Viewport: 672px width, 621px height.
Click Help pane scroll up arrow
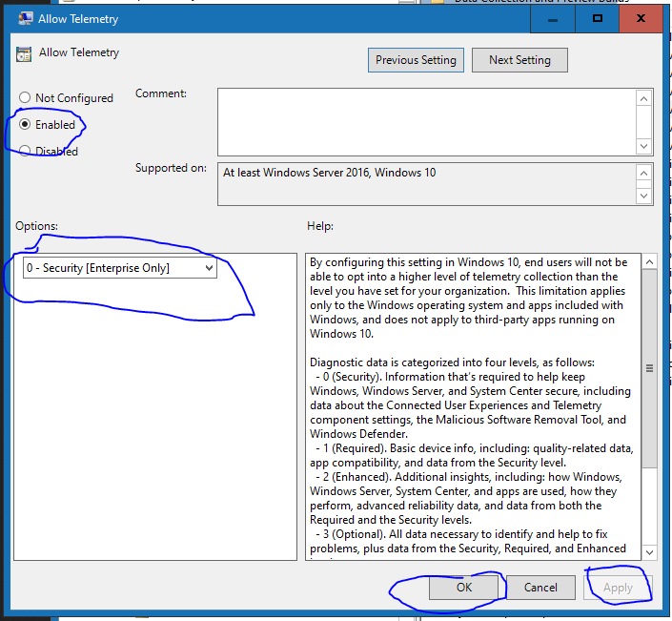pos(650,262)
